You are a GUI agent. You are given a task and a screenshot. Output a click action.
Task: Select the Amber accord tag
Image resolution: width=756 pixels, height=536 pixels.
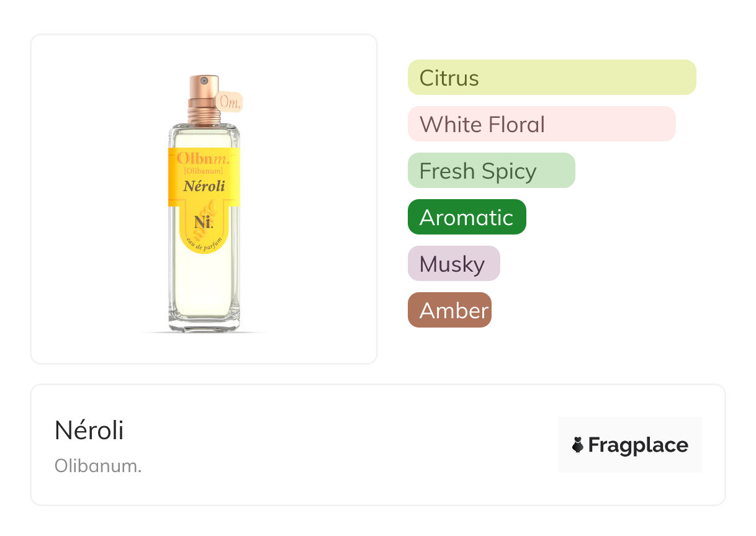pyautogui.click(x=449, y=310)
